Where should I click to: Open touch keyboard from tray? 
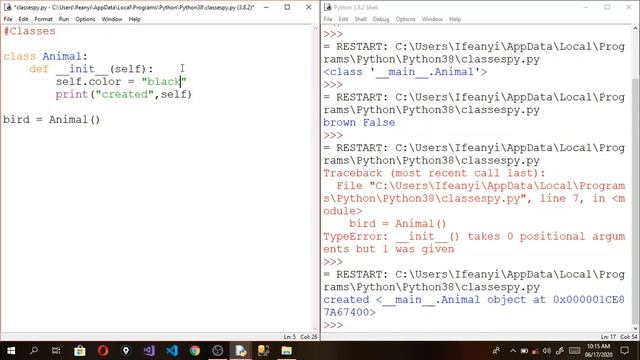click(574, 351)
